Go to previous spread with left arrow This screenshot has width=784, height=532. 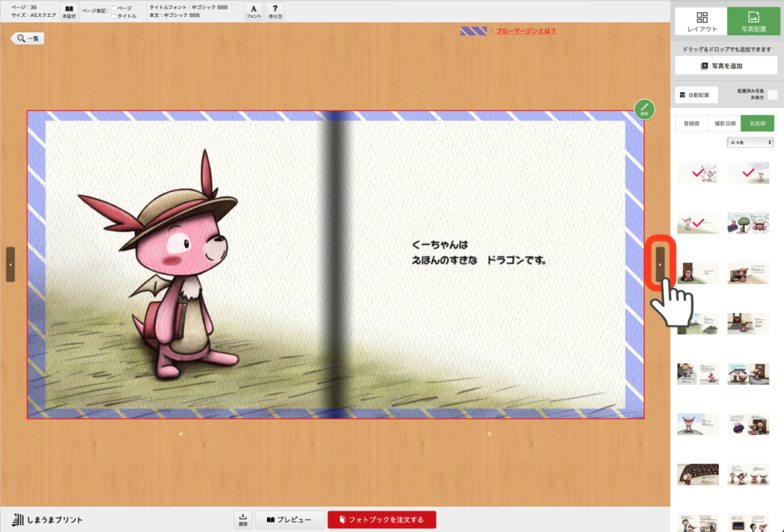10,264
